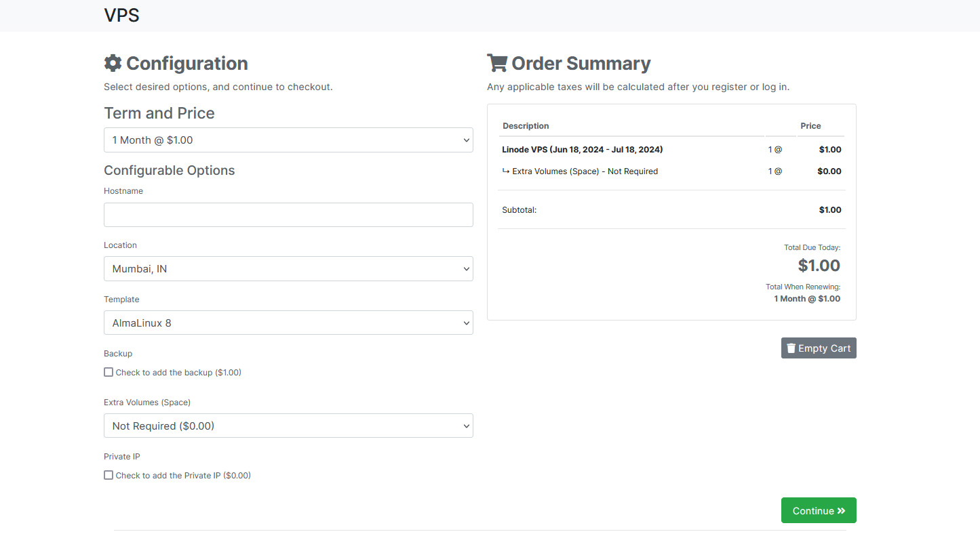
Task: Enable the backup checkbox
Action: (109, 372)
